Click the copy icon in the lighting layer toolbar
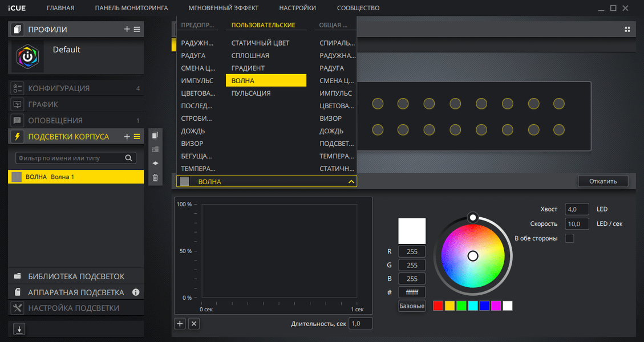 pyautogui.click(x=155, y=135)
